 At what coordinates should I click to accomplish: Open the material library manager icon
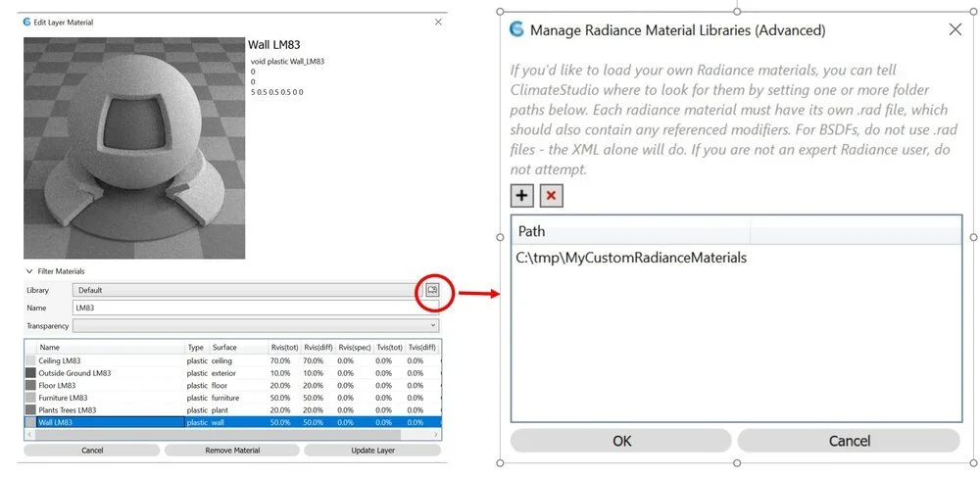tap(432, 290)
